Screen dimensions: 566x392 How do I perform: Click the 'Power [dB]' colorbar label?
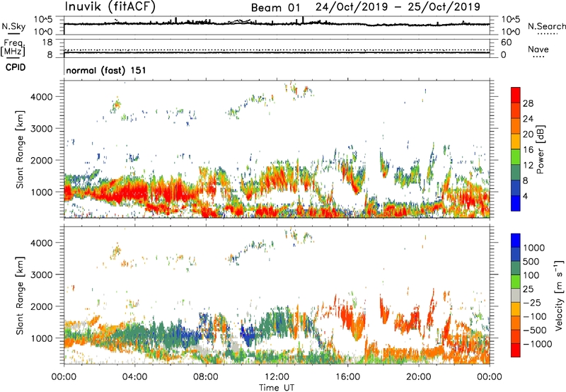pos(540,149)
